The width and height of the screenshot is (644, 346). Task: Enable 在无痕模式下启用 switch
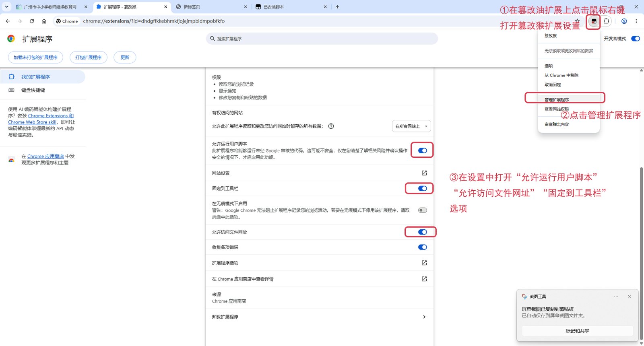[x=423, y=210]
